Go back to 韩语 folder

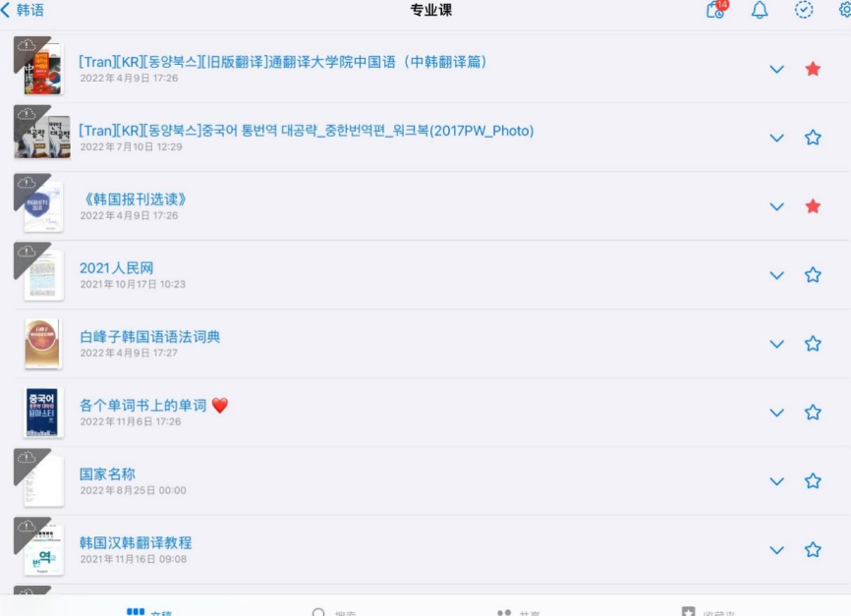tap(23, 10)
